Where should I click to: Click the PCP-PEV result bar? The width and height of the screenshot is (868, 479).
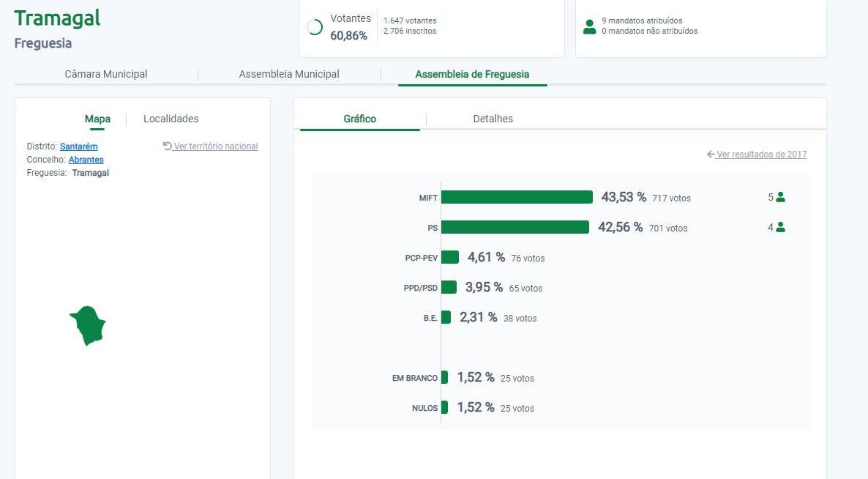point(450,257)
